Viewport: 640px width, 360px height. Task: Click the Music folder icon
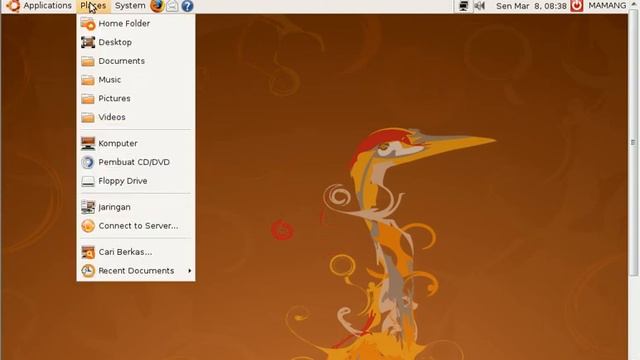88,80
